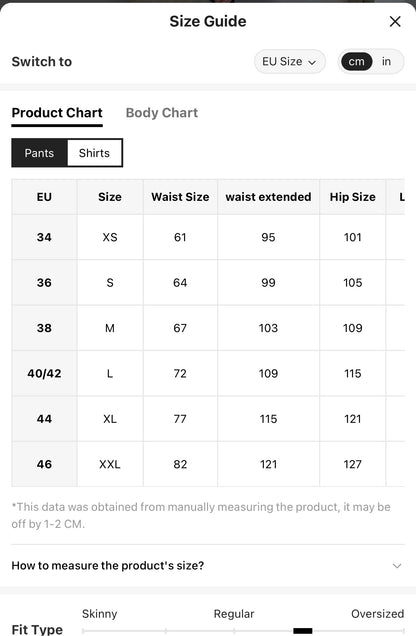Select the cm unit toggle
This screenshot has height=636, width=416.
(x=356, y=62)
